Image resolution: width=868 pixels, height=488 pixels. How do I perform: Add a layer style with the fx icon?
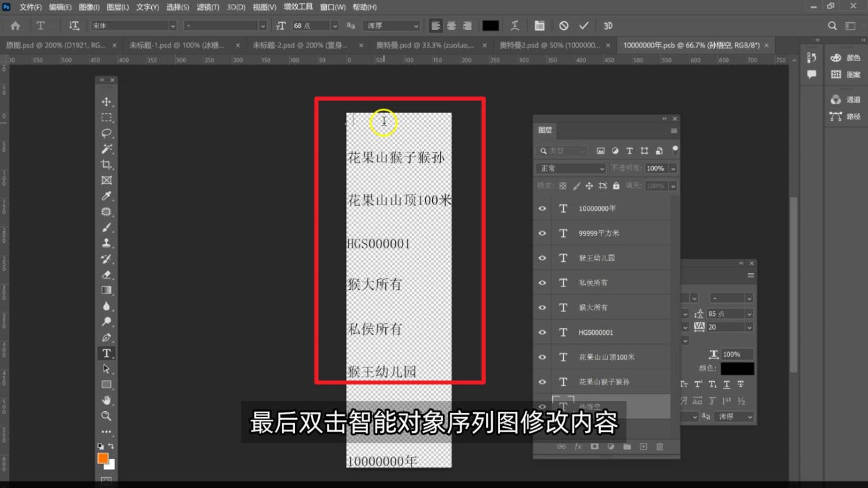[x=578, y=447]
